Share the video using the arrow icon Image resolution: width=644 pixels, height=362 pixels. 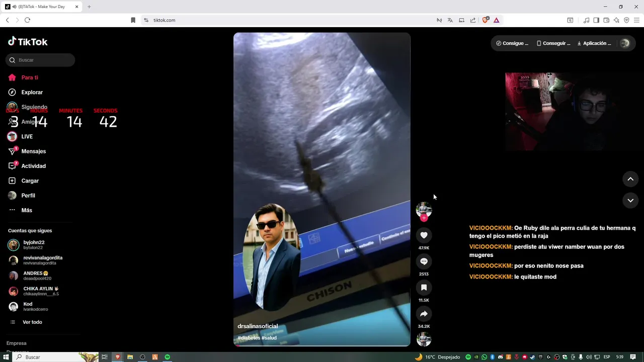[x=424, y=314]
